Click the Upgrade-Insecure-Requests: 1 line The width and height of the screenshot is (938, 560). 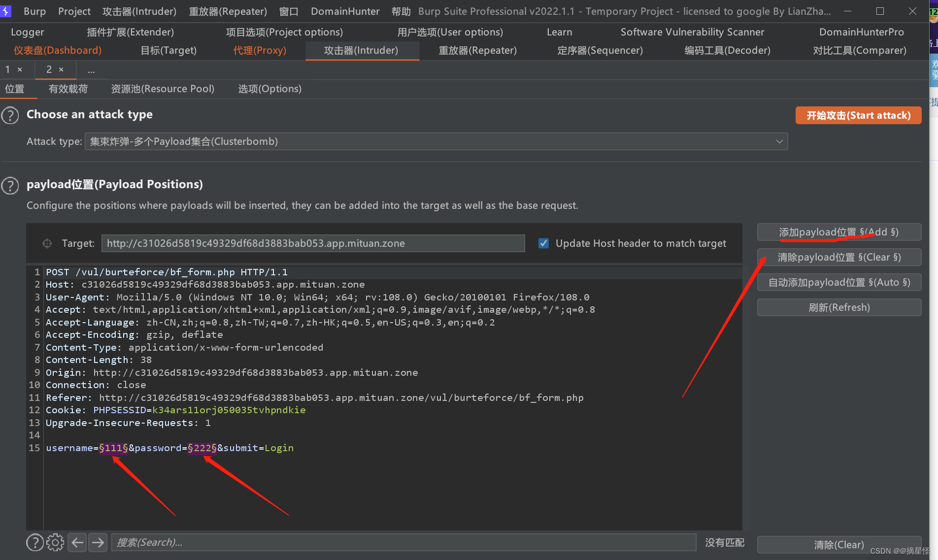(x=128, y=423)
